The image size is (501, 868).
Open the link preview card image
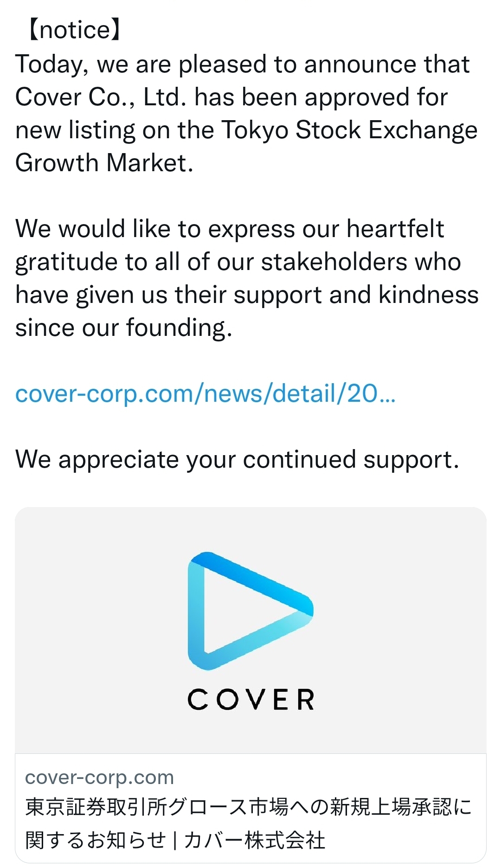(x=250, y=630)
